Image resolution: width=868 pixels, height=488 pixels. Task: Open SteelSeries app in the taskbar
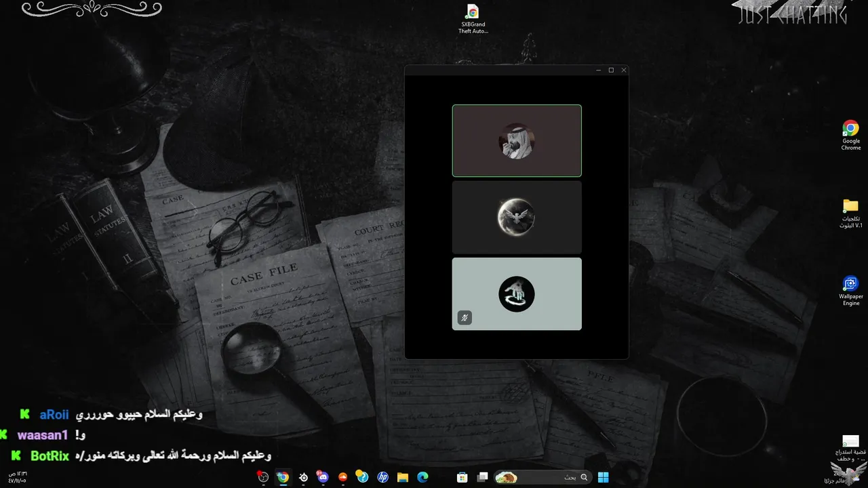(303, 477)
